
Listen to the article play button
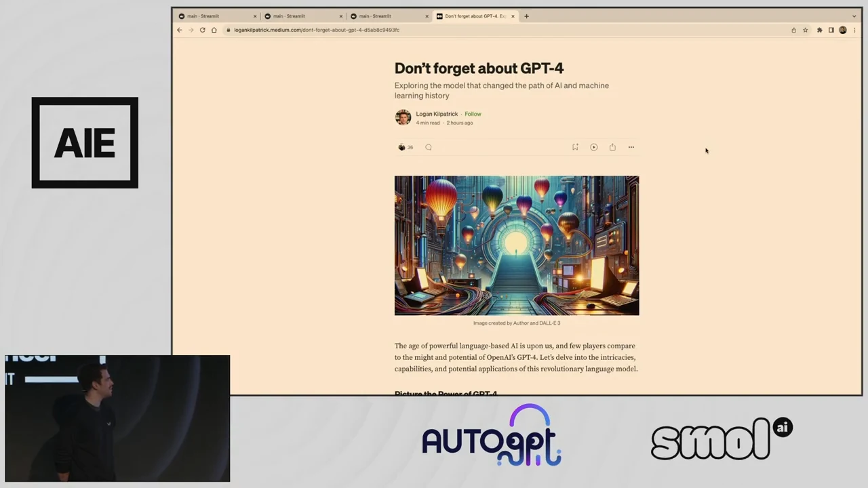[593, 147]
